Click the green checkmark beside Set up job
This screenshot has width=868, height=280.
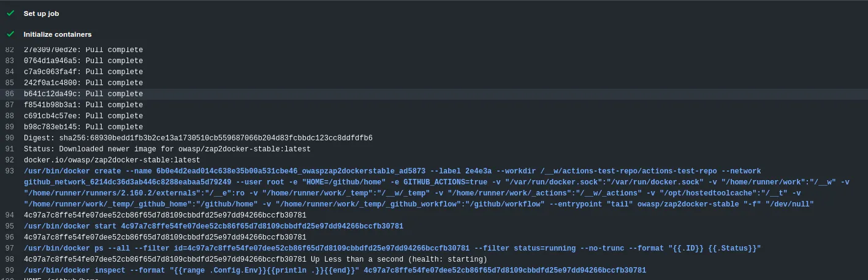click(x=10, y=13)
